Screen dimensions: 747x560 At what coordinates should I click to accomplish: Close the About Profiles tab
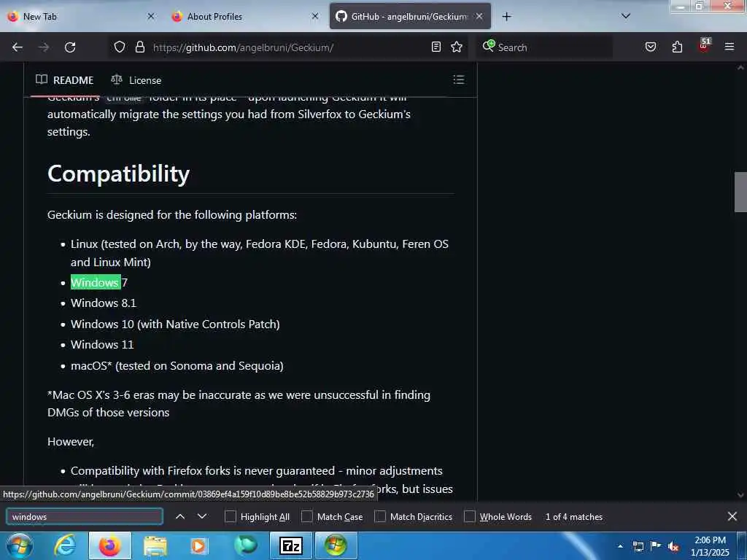[x=315, y=16]
